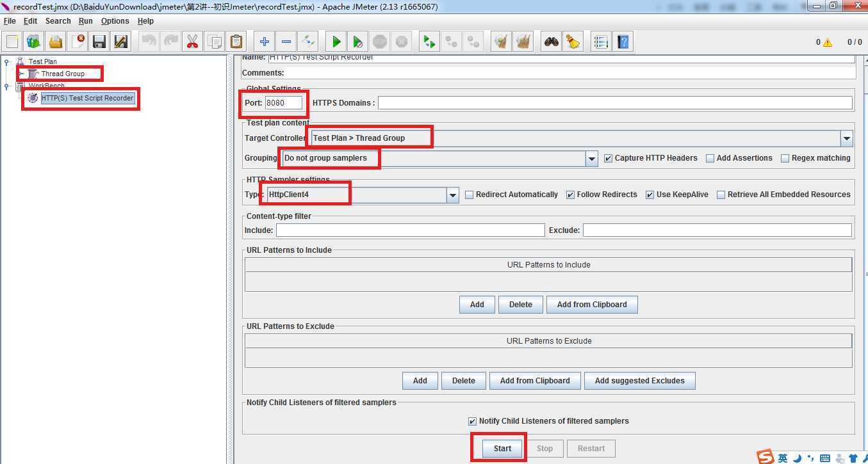Enable Retrieve All Embedded Resources checkbox

tap(721, 195)
